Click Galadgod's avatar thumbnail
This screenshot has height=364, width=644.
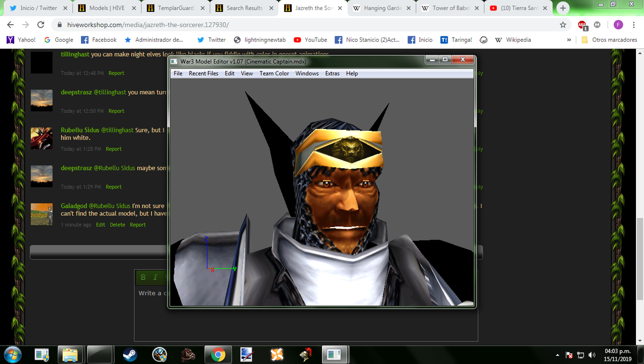[x=42, y=214]
